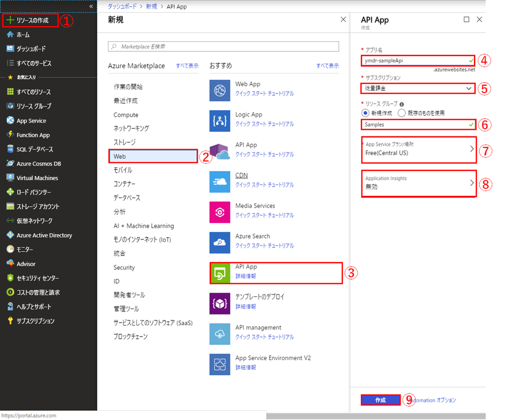The width and height of the screenshot is (514, 420).
Task: Click the Dashboard icon in sidebar
Action: coord(10,49)
